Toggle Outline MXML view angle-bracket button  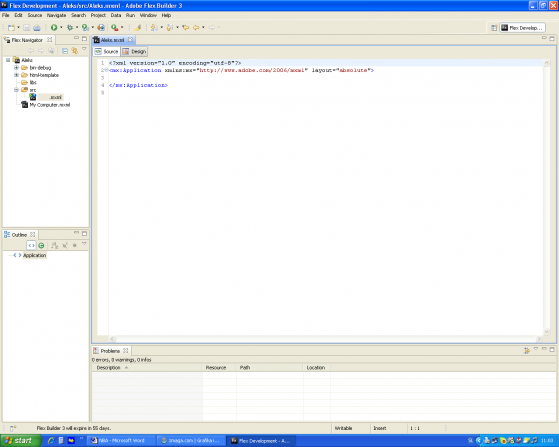[31, 245]
